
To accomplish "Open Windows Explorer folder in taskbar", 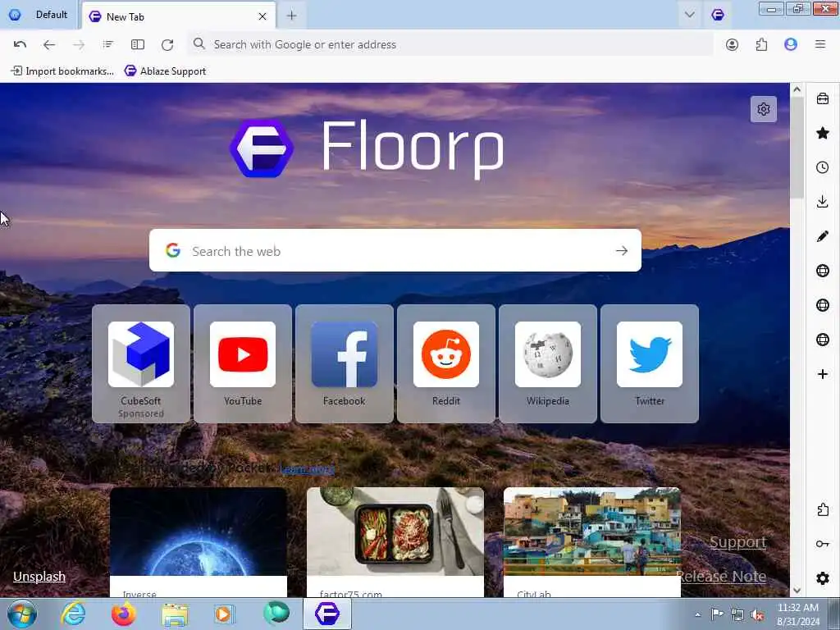I will pos(175,614).
